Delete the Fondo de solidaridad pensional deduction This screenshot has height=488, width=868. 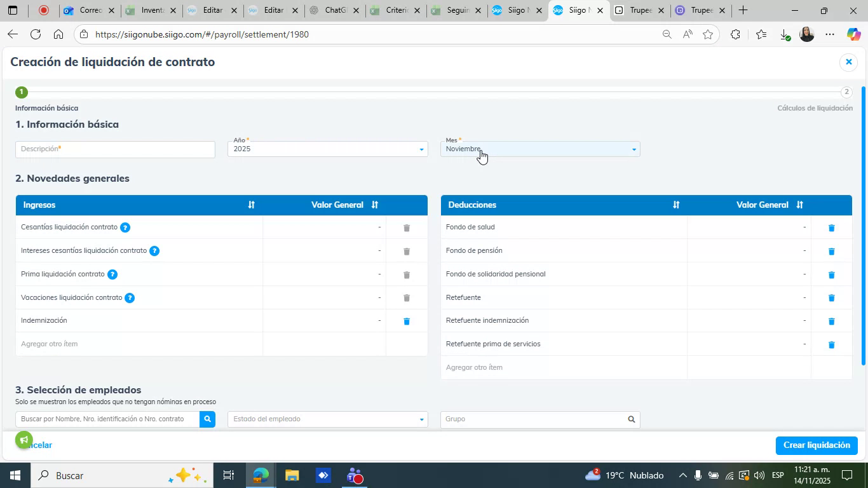point(831,274)
